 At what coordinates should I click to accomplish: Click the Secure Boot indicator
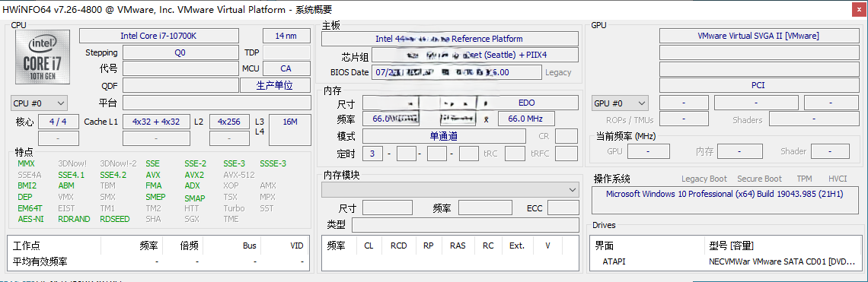point(760,179)
